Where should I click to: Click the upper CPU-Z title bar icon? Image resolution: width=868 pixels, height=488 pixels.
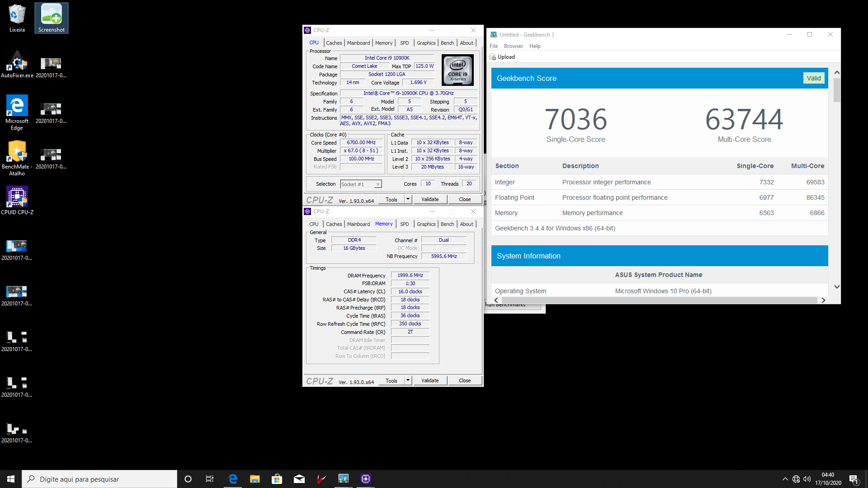(x=307, y=30)
